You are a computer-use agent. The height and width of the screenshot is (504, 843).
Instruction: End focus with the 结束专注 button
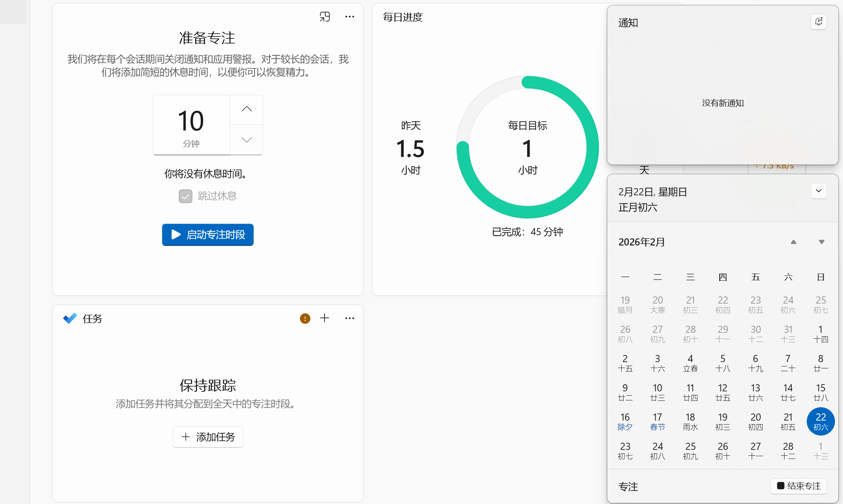coord(798,486)
